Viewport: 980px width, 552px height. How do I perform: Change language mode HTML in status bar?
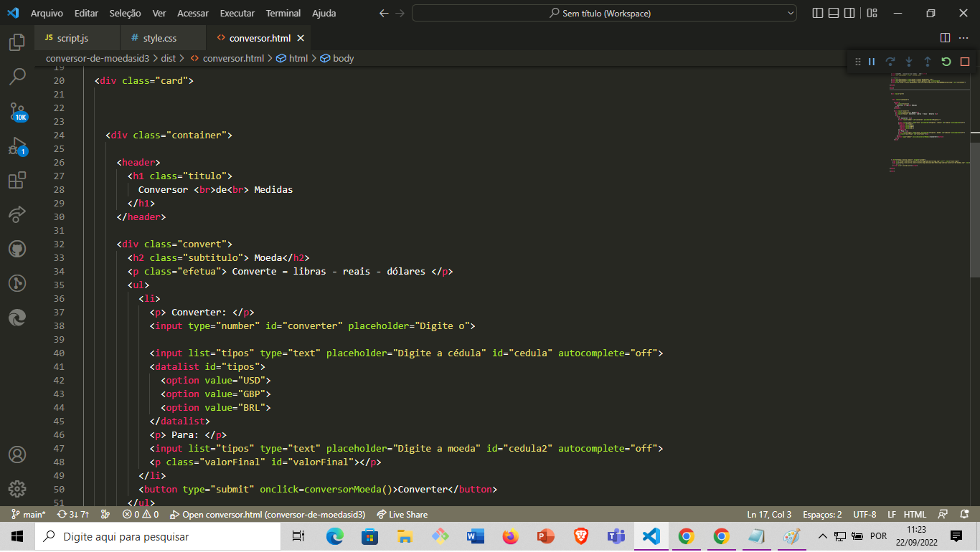tap(915, 514)
